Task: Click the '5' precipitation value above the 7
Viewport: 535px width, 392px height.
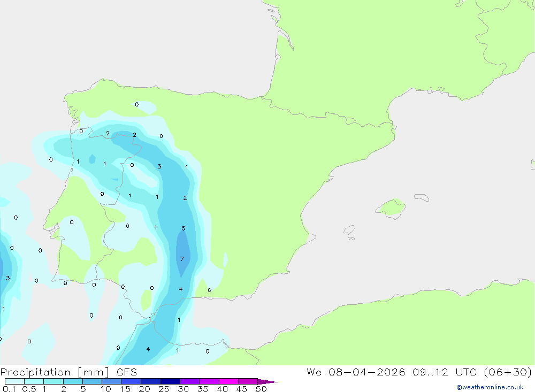Action: pos(184,228)
